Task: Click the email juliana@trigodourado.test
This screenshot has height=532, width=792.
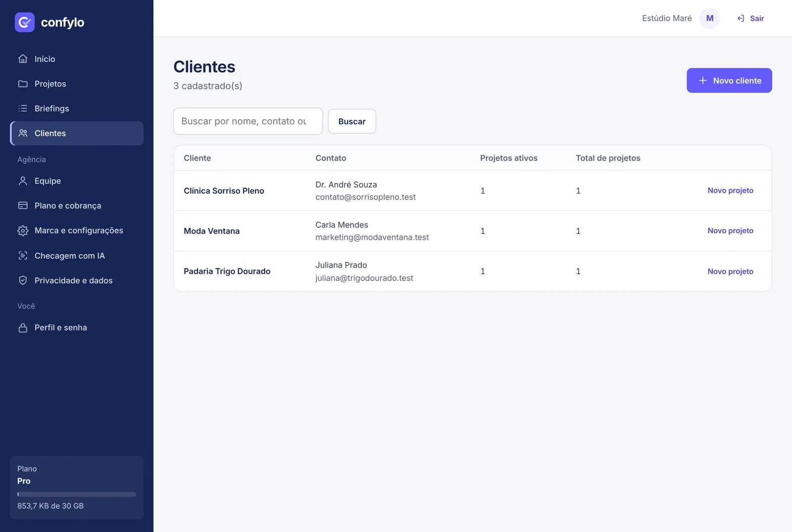Action: 364,278
